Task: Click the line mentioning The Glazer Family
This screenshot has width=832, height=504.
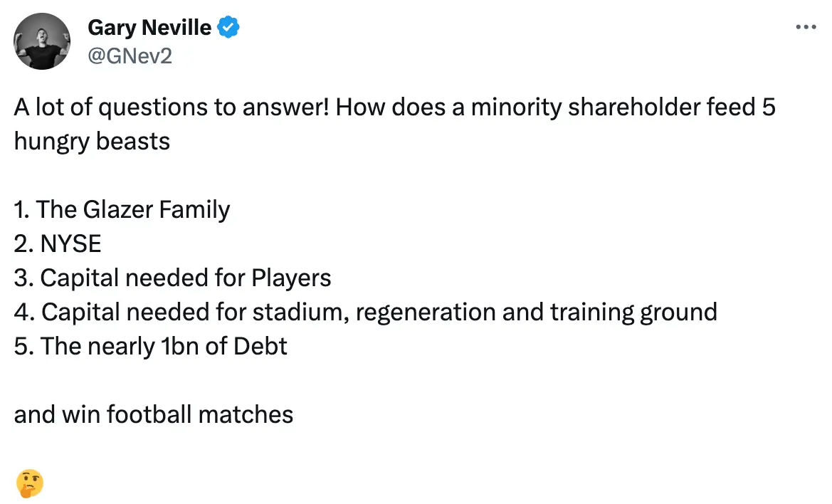Action: [x=122, y=209]
